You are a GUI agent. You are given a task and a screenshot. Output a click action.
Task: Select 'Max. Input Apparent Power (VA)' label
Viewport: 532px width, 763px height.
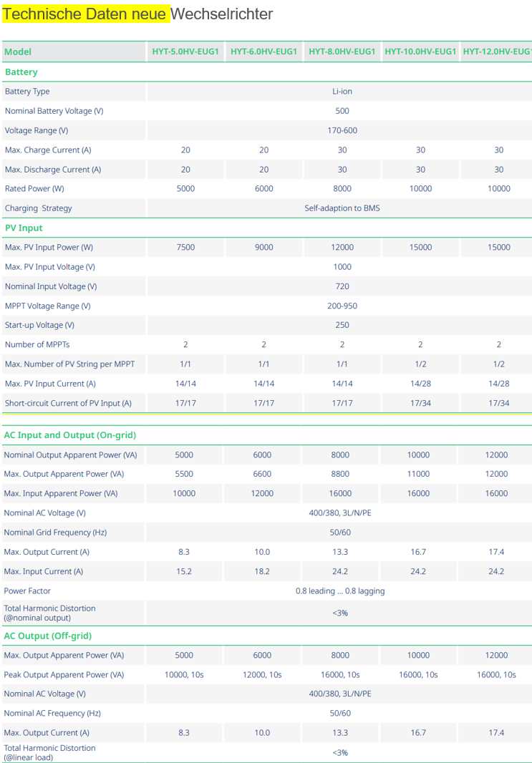61,493
